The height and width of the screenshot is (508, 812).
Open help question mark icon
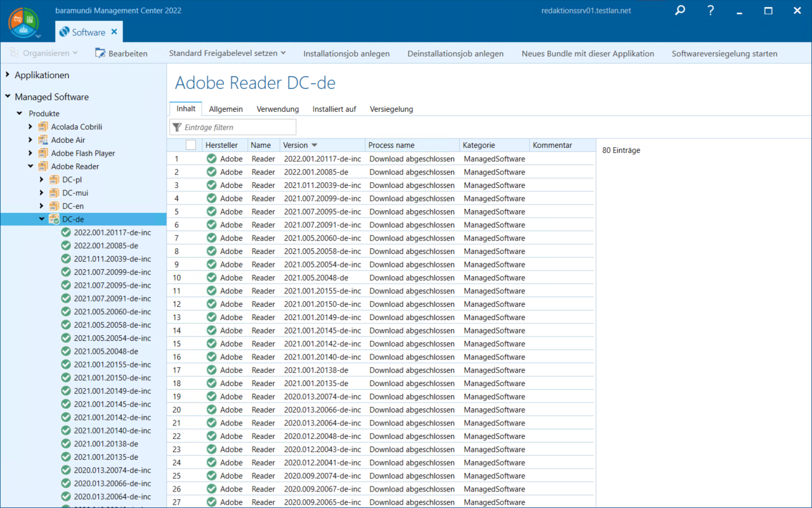(x=711, y=11)
